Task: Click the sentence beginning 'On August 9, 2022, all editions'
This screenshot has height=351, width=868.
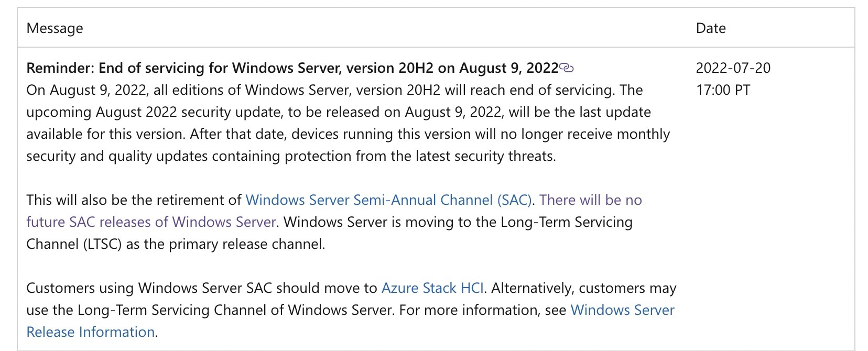Action: (334, 90)
